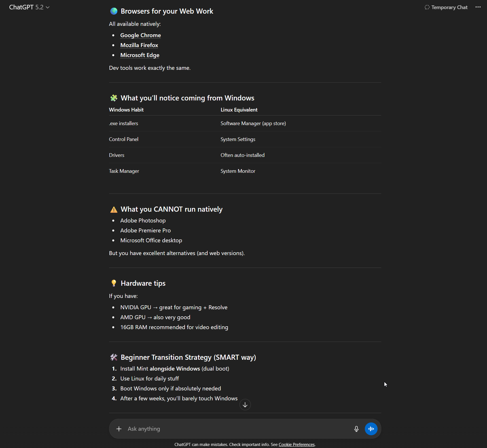
Task: Click the 'Hardware tips' heading text
Action: click(143, 283)
